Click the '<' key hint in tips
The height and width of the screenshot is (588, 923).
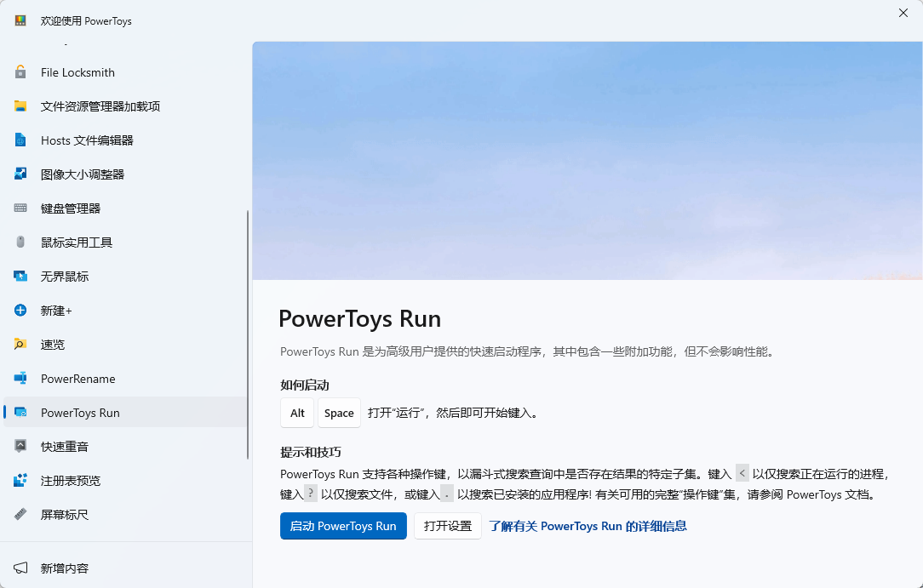[x=742, y=473]
